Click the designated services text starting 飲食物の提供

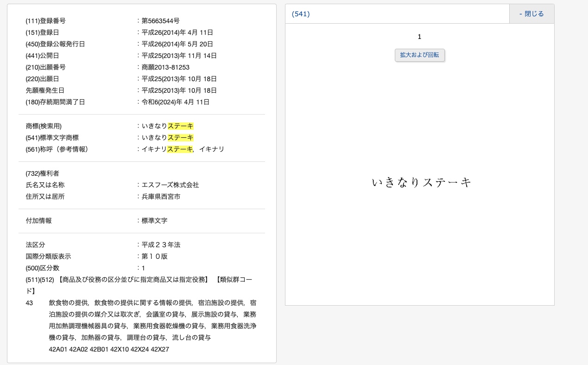[x=152, y=320]
